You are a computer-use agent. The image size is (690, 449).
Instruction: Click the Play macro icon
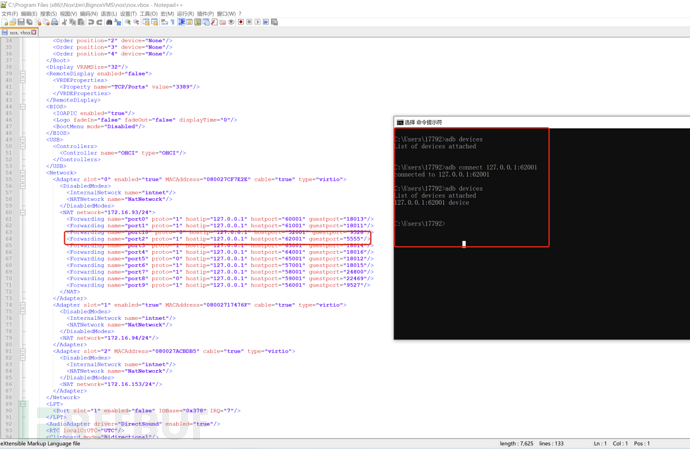pyautogui.click(x=258, y=22)
